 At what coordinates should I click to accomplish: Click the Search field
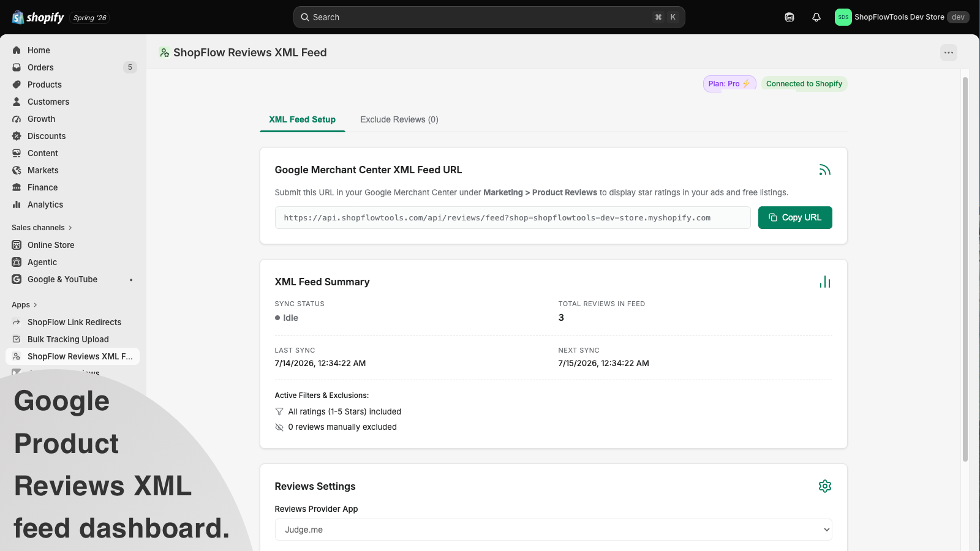489,17
